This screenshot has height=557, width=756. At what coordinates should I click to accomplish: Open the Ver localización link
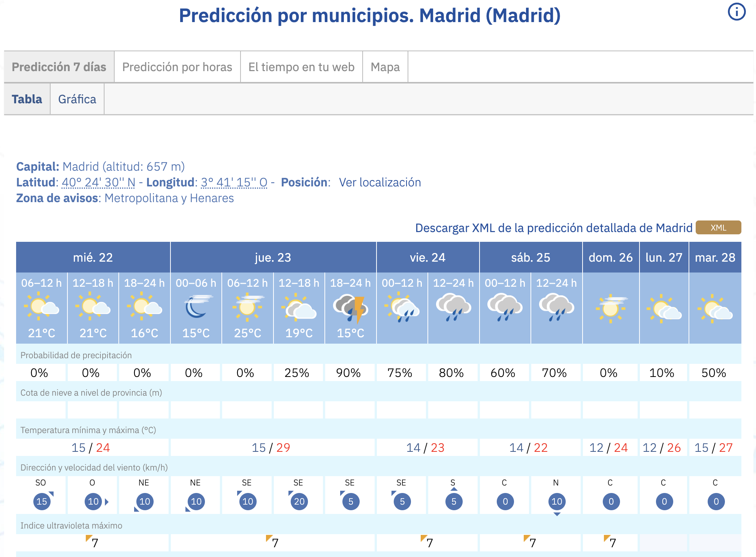(380, 182)
